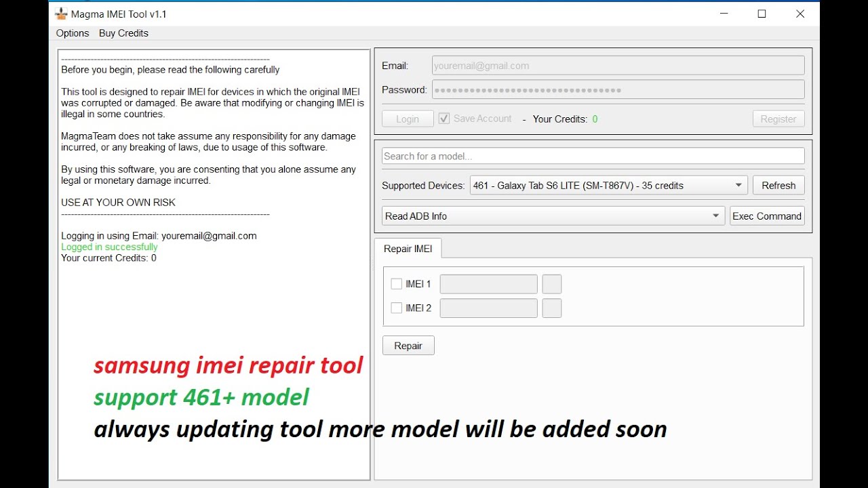Click the Refresh button
This screenshot has width=868, height=488.
(778, 185)
